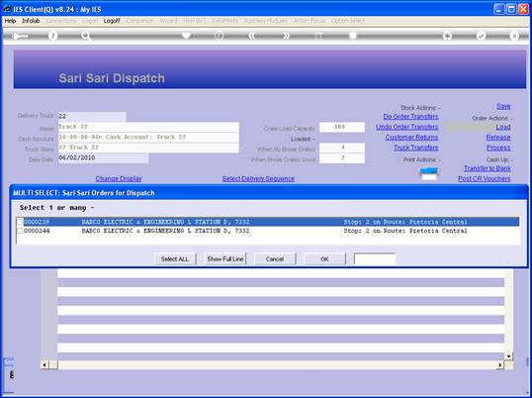Click the text field beside OK button

[375, 259]
